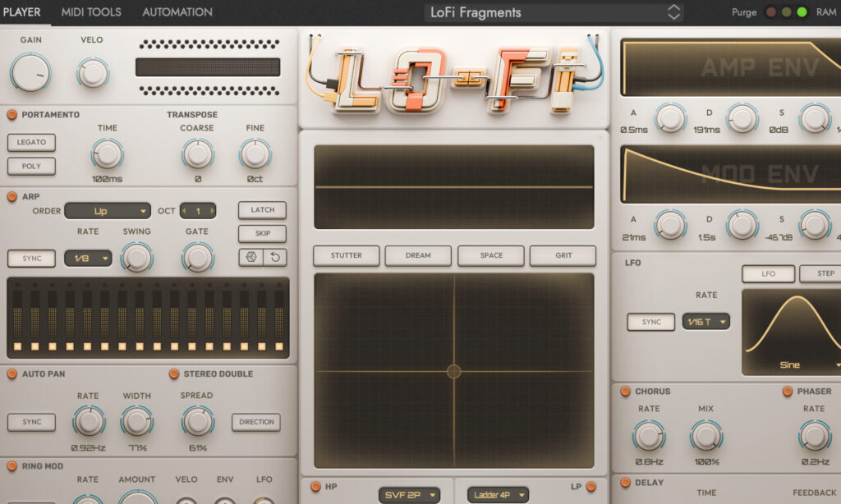841x504 pixels.
Task: Click the arp randomize dice icon
Action: point(250,258)
